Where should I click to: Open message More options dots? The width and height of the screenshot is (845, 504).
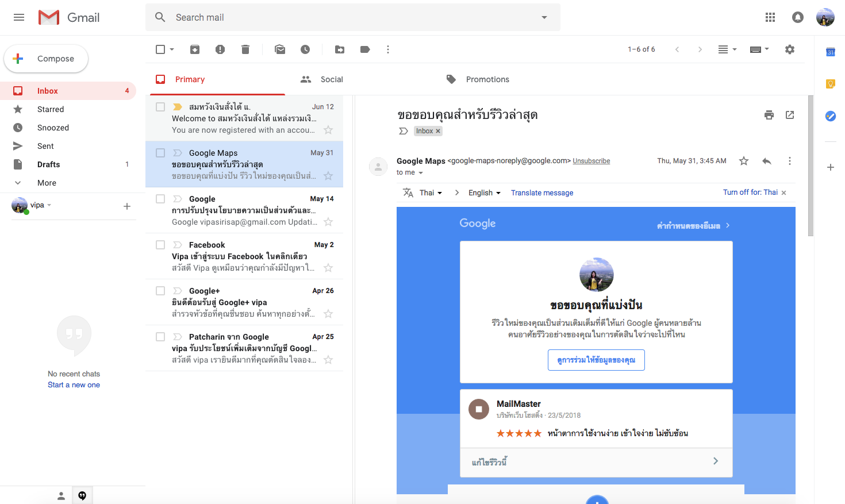(790, 161)
